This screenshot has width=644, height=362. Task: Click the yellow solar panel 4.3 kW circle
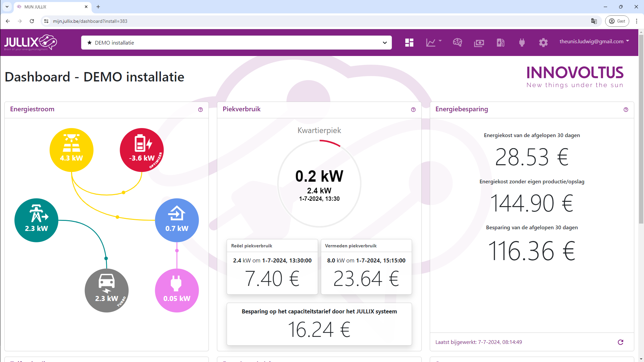71,150
